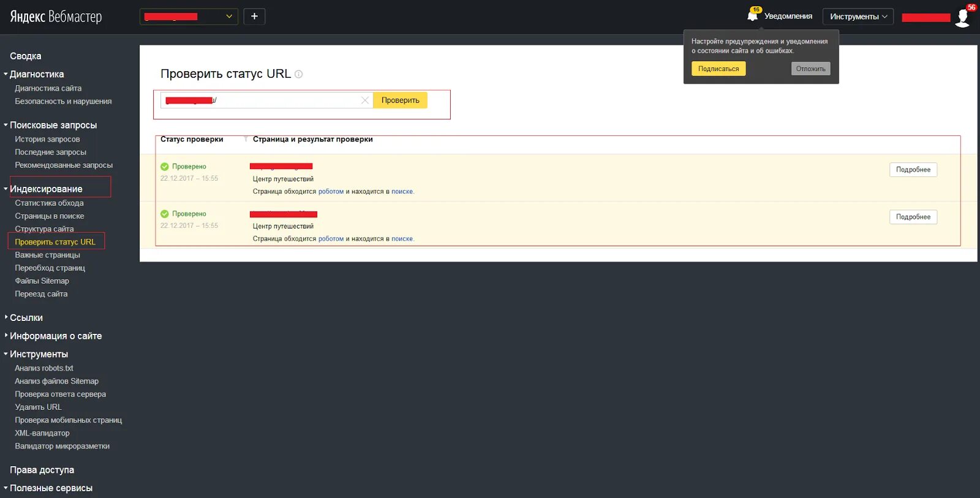Click the Страница и результат проверки header
This screenshot has width=980, height=498.
click(x=312, y=140)
